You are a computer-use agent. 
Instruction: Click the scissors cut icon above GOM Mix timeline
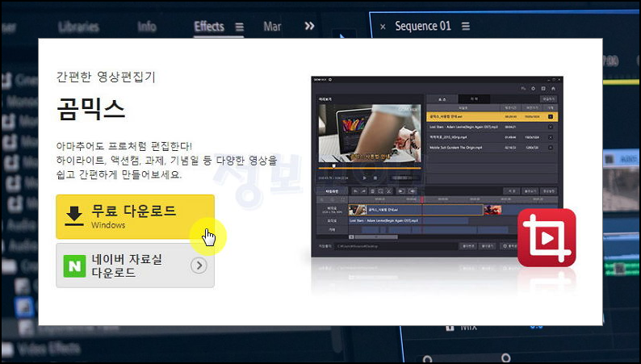pyautogui.click(x=389, y=190)
